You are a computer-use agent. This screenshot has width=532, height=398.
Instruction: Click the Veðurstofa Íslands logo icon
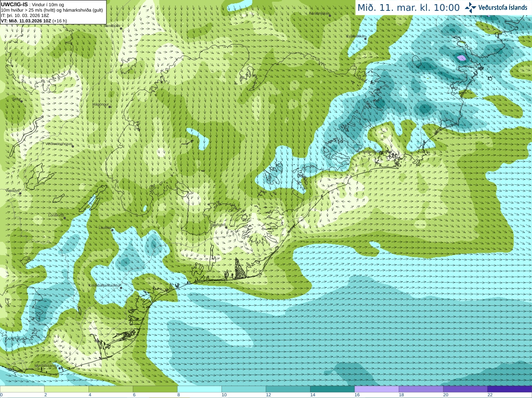coord(470,7)
